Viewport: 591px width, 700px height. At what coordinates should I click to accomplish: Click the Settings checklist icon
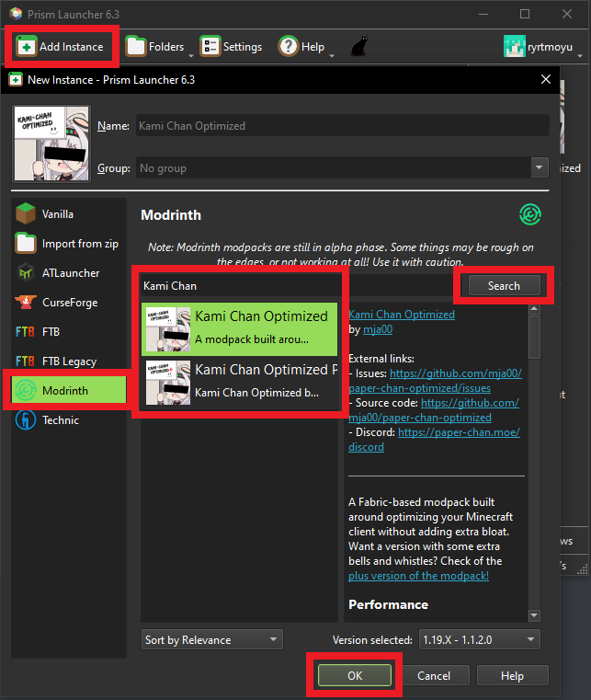(x=210, y=46)
